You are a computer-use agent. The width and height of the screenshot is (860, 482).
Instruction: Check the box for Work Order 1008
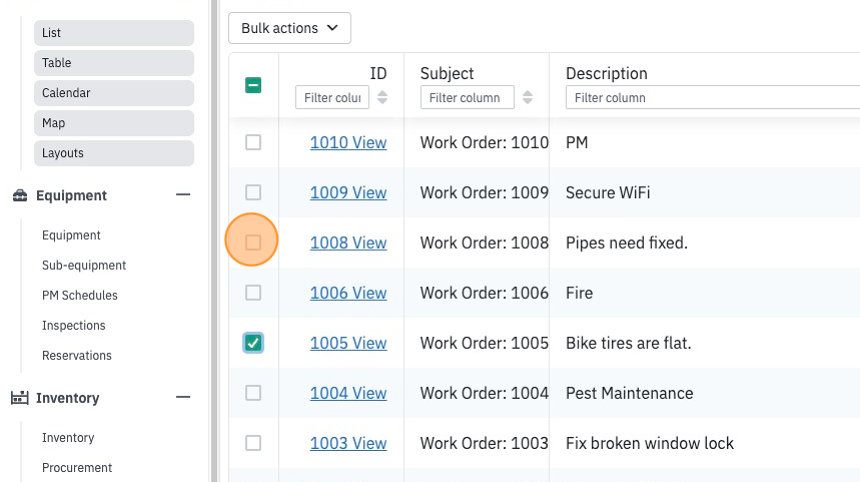(x=253, y=242)
